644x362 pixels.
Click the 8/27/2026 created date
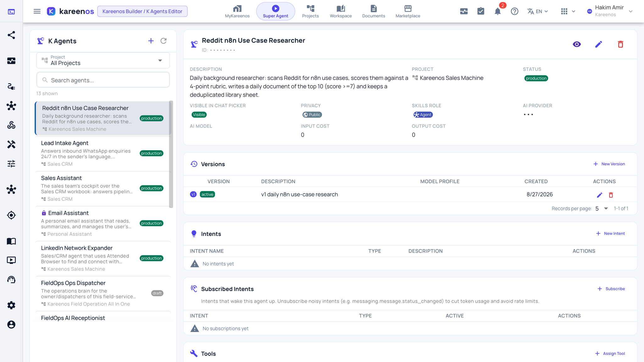tap(540, 195)
